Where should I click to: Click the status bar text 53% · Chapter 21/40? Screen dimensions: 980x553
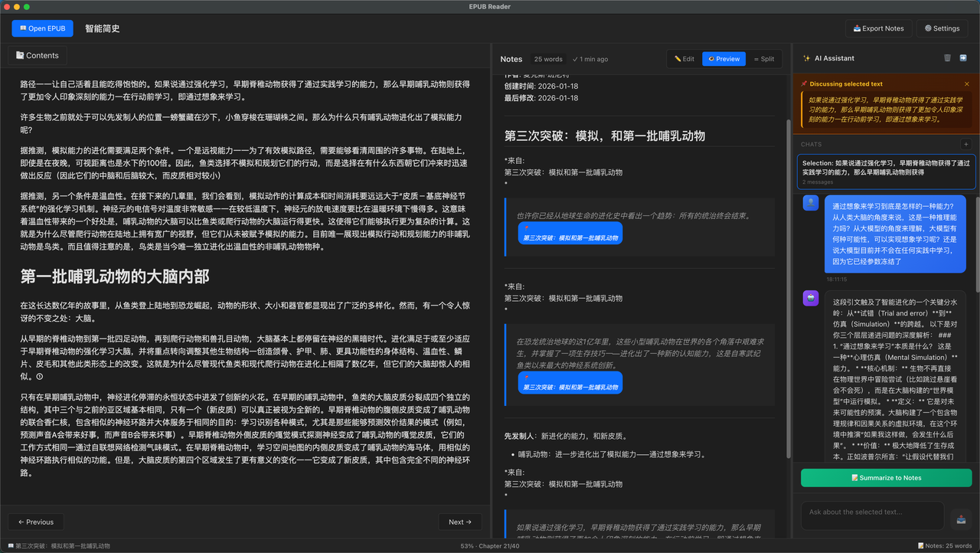tap(490, 546)
